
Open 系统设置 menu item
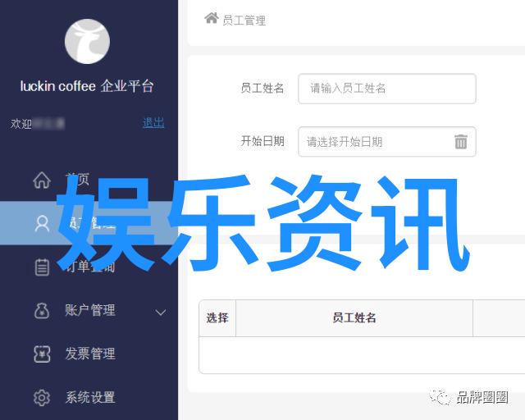[x=90, y=398]
